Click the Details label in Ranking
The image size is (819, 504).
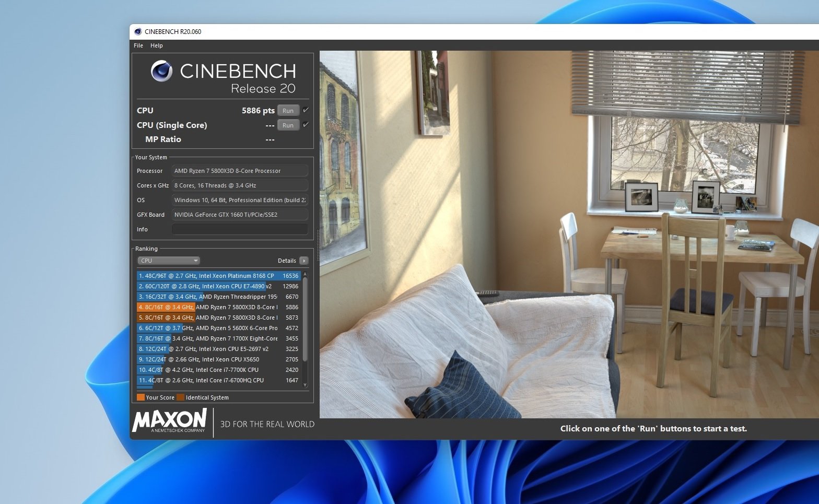tap(287, 261)
